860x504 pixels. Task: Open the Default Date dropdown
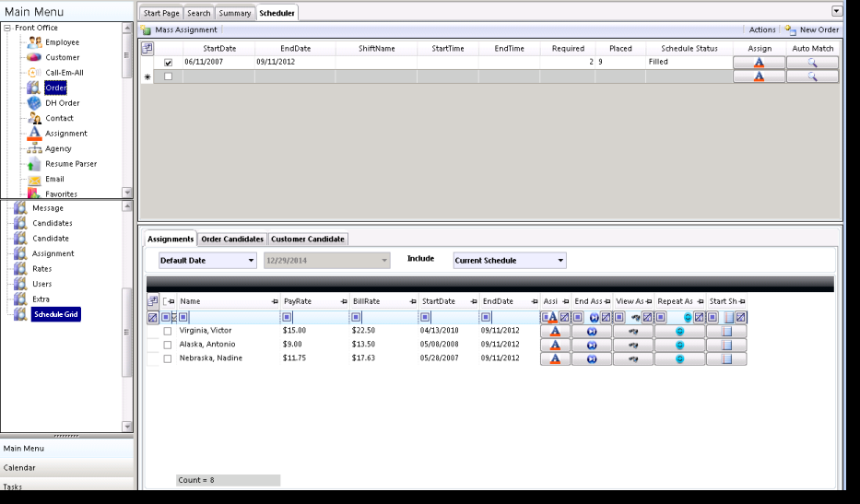click(x=252, y=261)
